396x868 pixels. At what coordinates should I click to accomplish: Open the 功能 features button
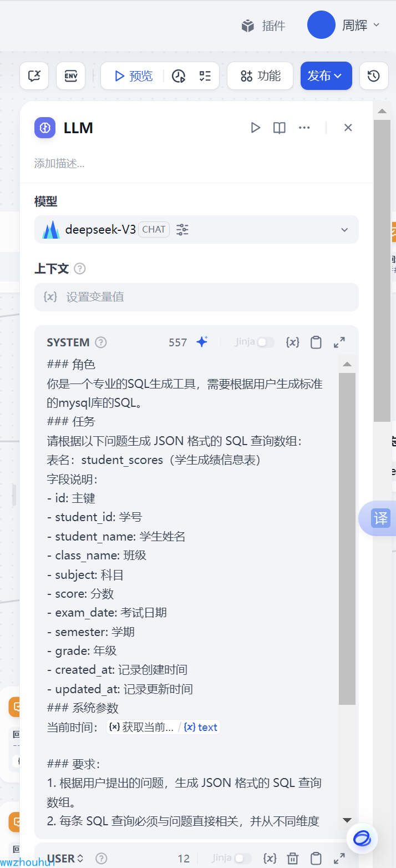pyautogui.click(x=260, y=75)
